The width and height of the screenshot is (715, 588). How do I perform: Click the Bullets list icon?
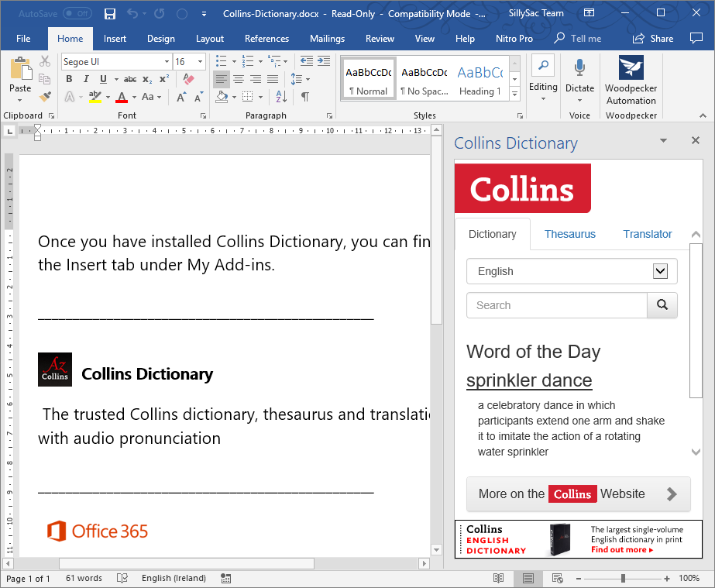point(222,61)
